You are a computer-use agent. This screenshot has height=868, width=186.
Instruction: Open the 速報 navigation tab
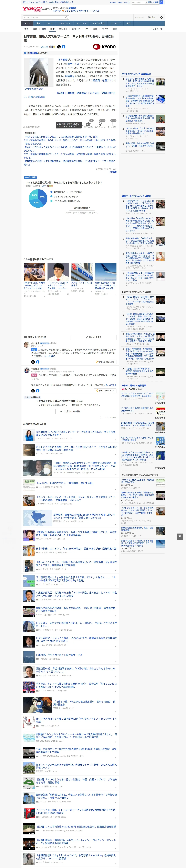click(38, 24)
